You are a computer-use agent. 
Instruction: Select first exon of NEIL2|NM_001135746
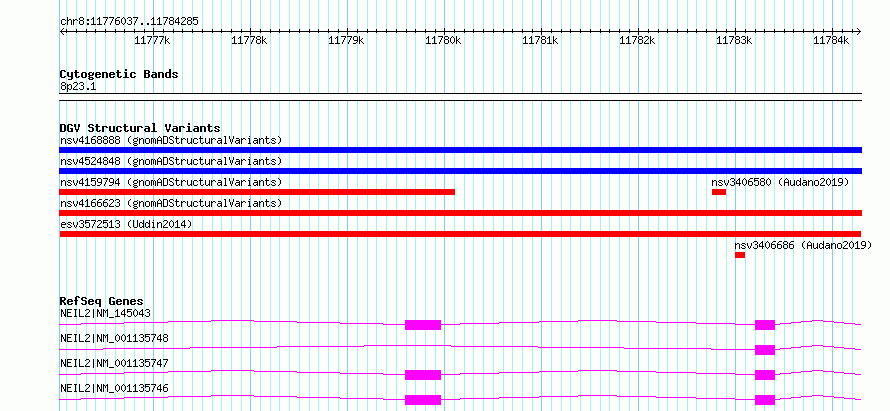pyautogui.click(x=423, y=400)
